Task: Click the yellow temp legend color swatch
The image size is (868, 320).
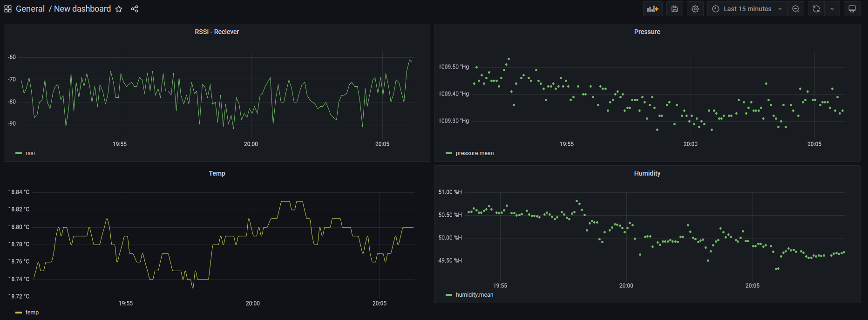Action: click(19, 313)
